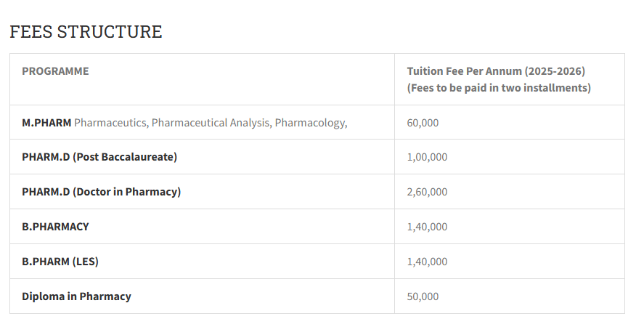Click the two installments note text

pyautogui.click(x=499, y=88)
